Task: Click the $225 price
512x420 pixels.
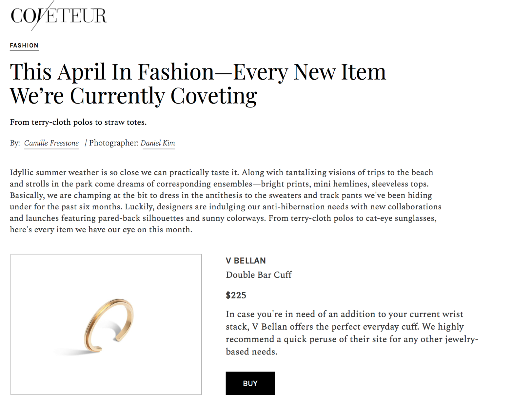Action: [236, 295]
